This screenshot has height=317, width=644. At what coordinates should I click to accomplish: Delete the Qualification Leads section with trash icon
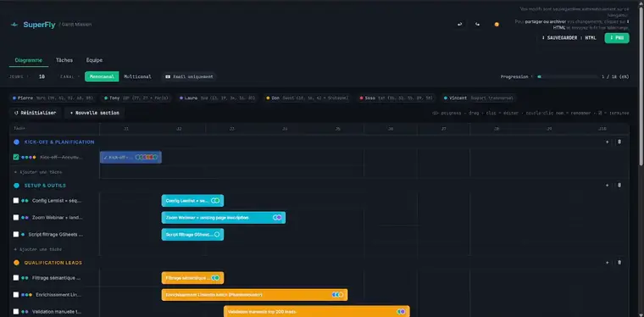pyautogui.click(x=619, y=263)
